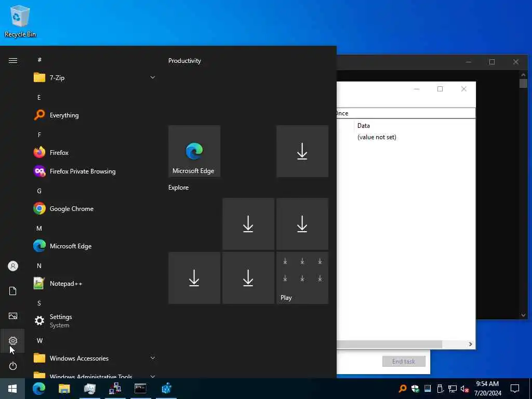Open the network status tray icon
The width and height of the screenshot is (532, 399).
453,389
